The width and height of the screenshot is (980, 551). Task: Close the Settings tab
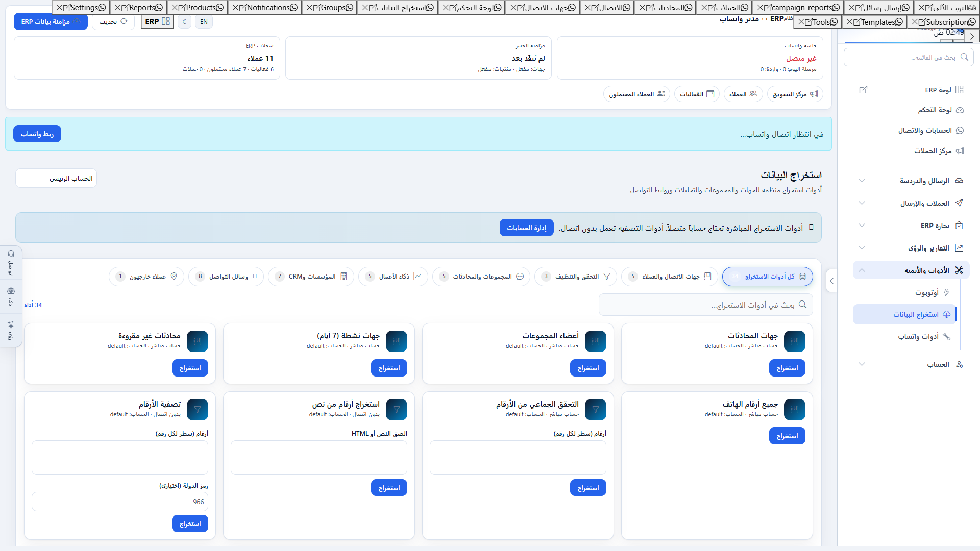pos(60,8)
